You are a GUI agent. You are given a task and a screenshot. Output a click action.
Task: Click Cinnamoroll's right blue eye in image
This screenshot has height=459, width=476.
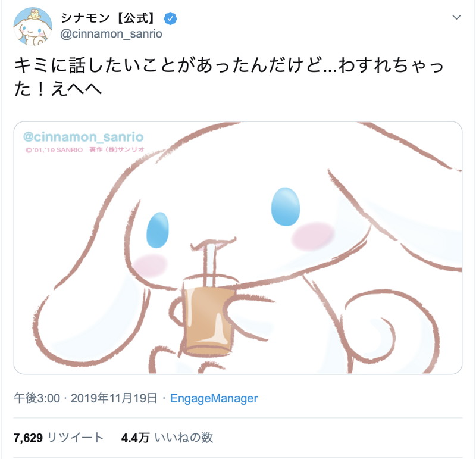(286, 207)
